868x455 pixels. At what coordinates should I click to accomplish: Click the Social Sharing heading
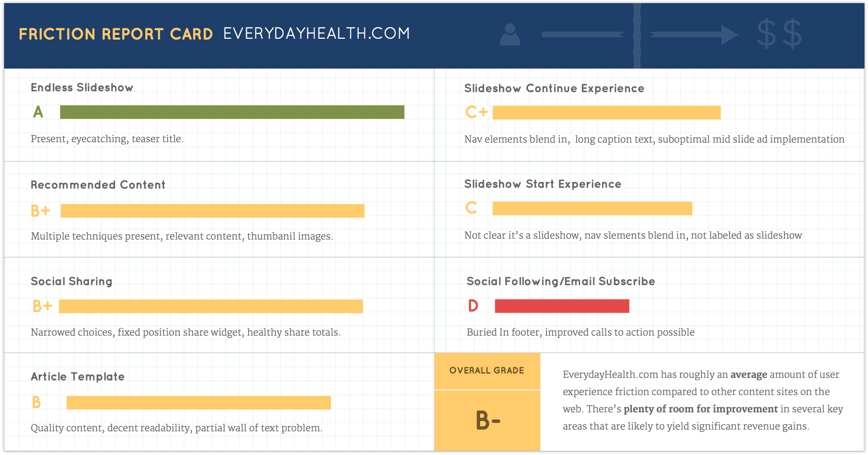point(72,281)
